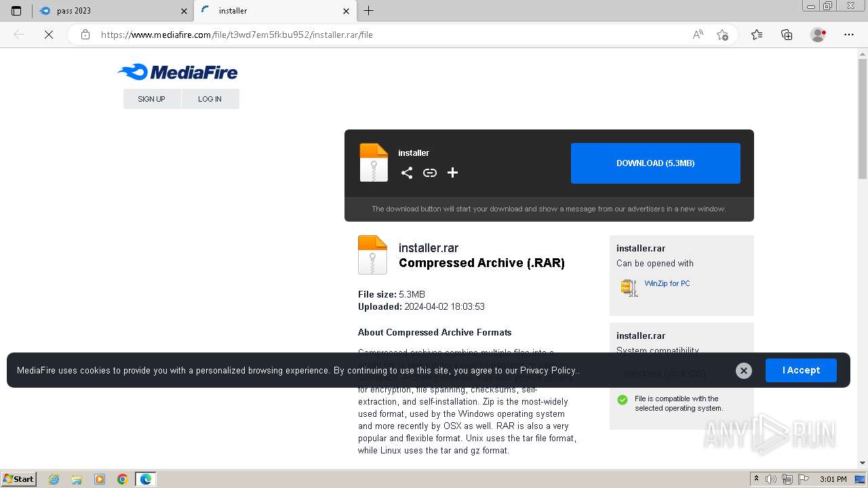Click the File size 5.3MB text

pos(391,294)
